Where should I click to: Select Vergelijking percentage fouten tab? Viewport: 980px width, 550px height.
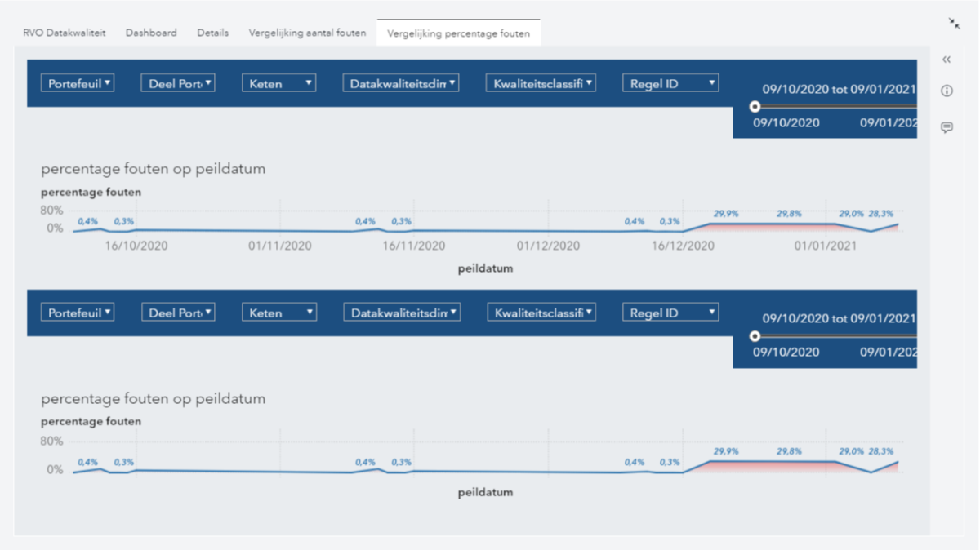tap(458, 33)
